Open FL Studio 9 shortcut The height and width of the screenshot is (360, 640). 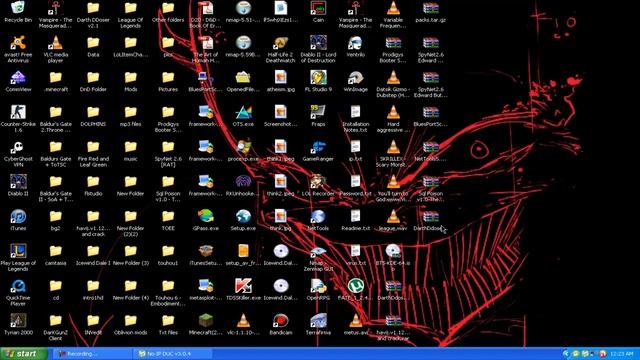tap(318, 78)
